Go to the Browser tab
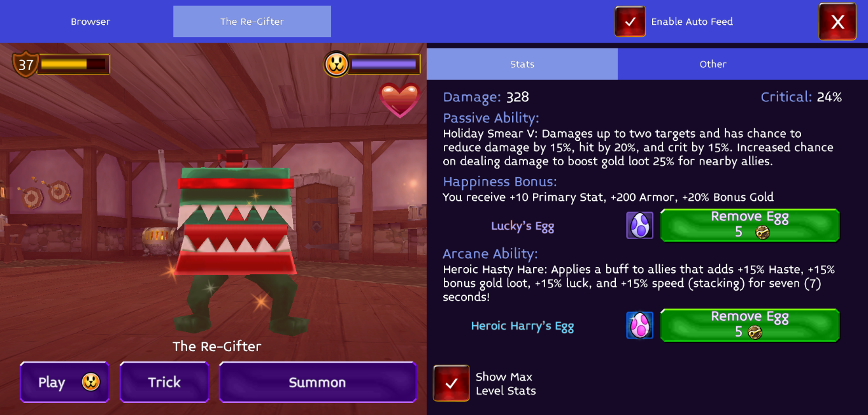This screenshot has height=415, width=868. pos(90,22)
